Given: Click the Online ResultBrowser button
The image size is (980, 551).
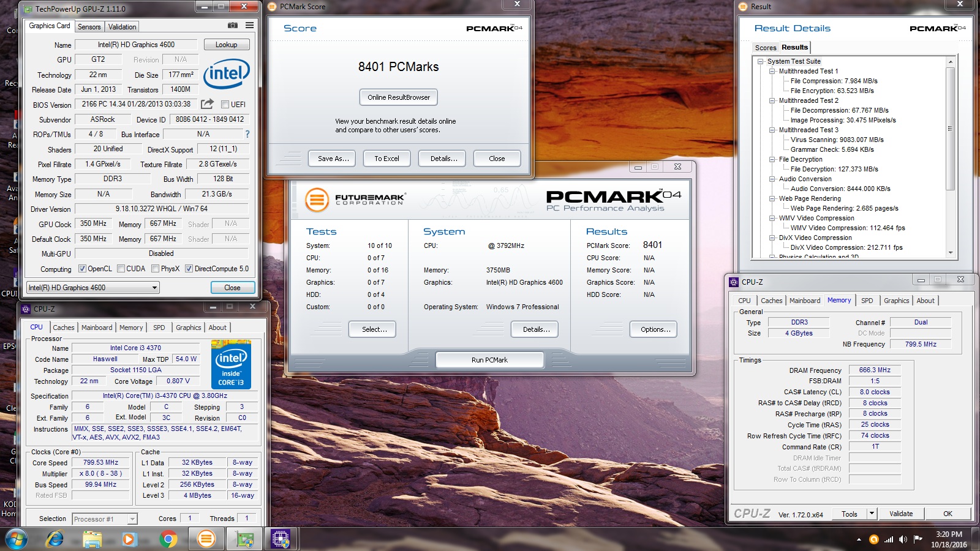Looking at the screenshot, I should [399, 97].
